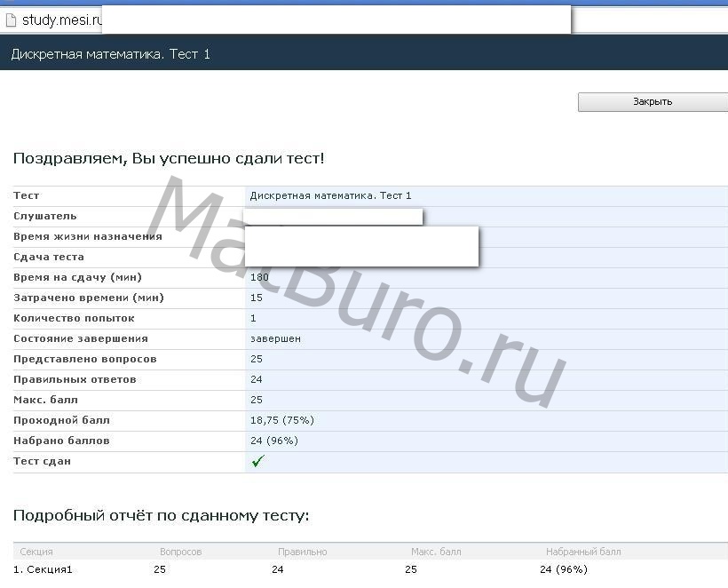This screenshot has width=728, height=588.
Task: Click the test name value in Тест row
Action: (330, 195)
